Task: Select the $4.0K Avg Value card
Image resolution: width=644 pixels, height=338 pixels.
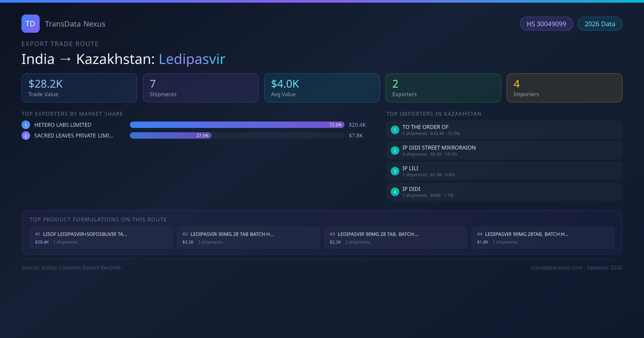Action: [x=322, y=88]
